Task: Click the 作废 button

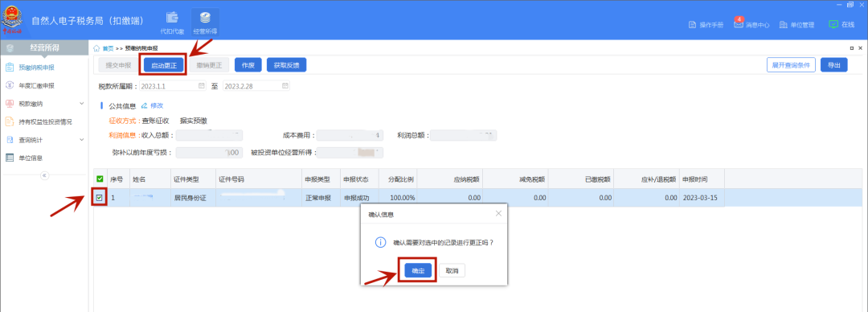Action: coord(248,65)
